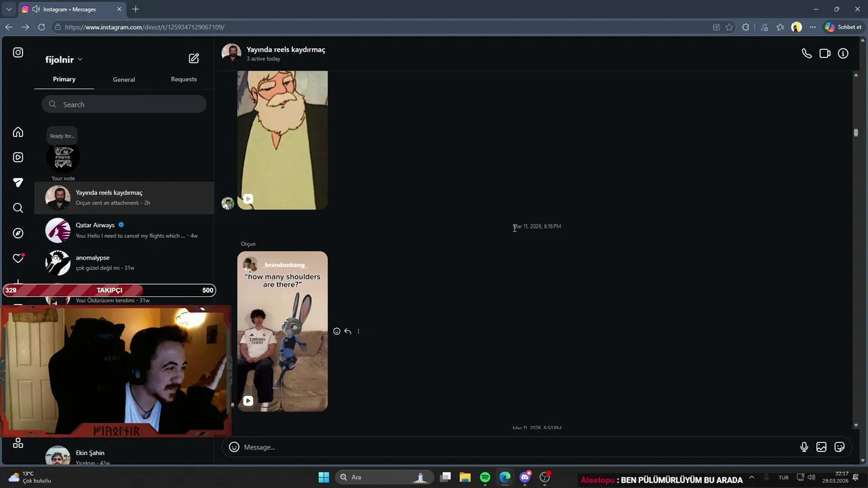This screenshot has width=868, height=488.
Task: Open the bearded cartoon reel
Action: pos(282,140)
